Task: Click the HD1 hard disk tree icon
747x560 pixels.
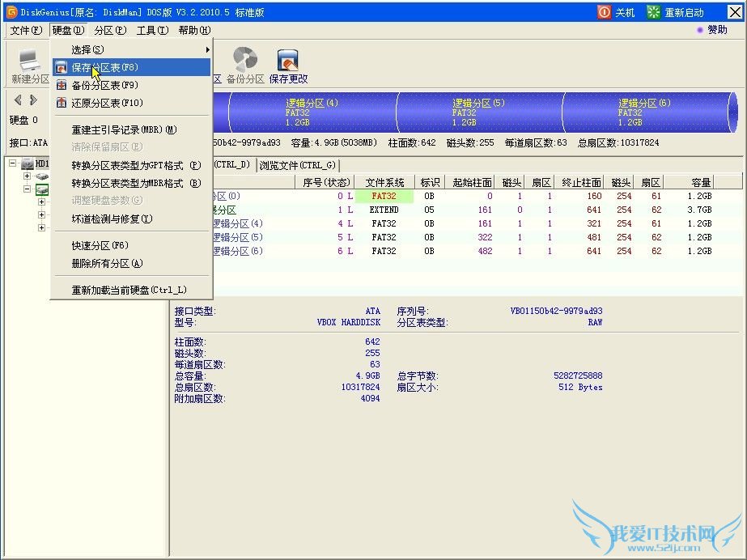Action: pos(28,163)
